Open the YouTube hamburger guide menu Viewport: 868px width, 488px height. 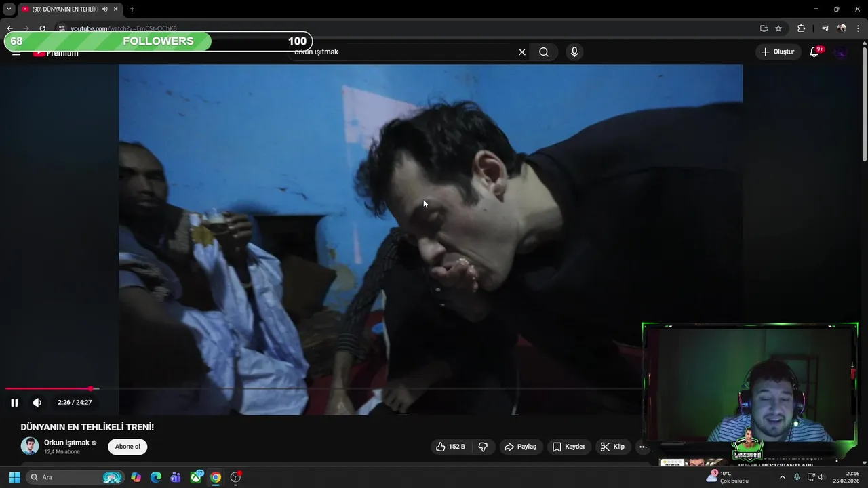coord(16,53)
